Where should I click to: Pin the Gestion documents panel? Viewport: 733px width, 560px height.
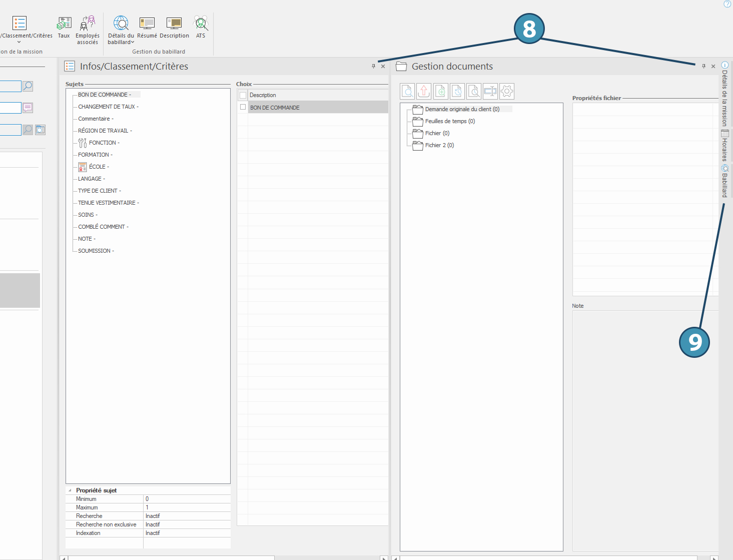[703, 66]
